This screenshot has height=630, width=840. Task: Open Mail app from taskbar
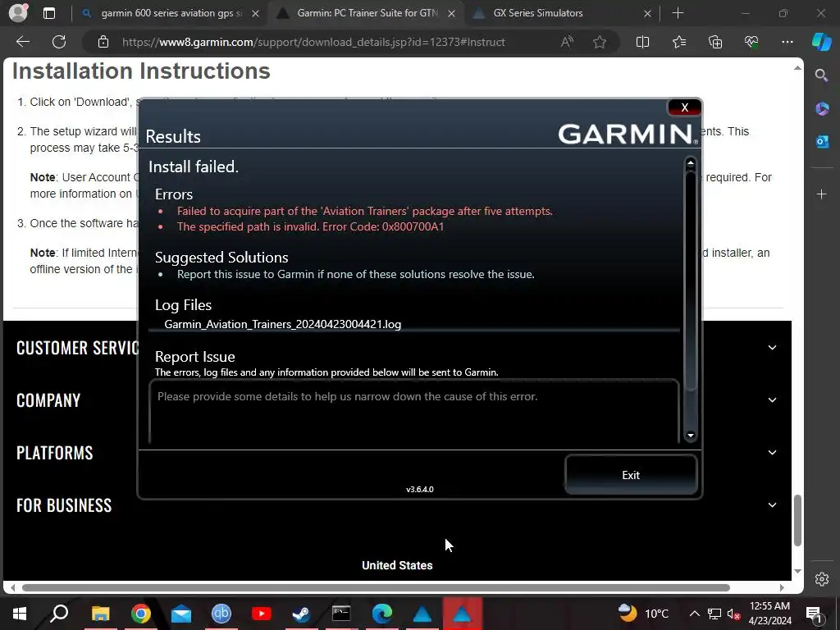(x=181, y=614)
